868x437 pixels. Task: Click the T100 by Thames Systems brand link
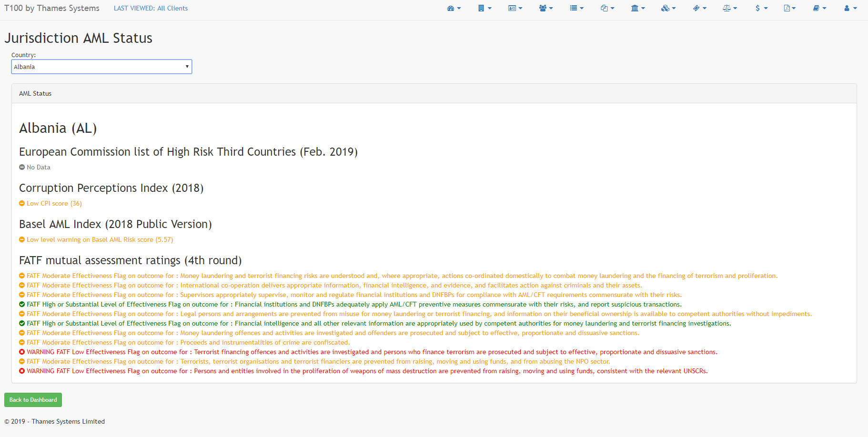click(x=52, y=8)
